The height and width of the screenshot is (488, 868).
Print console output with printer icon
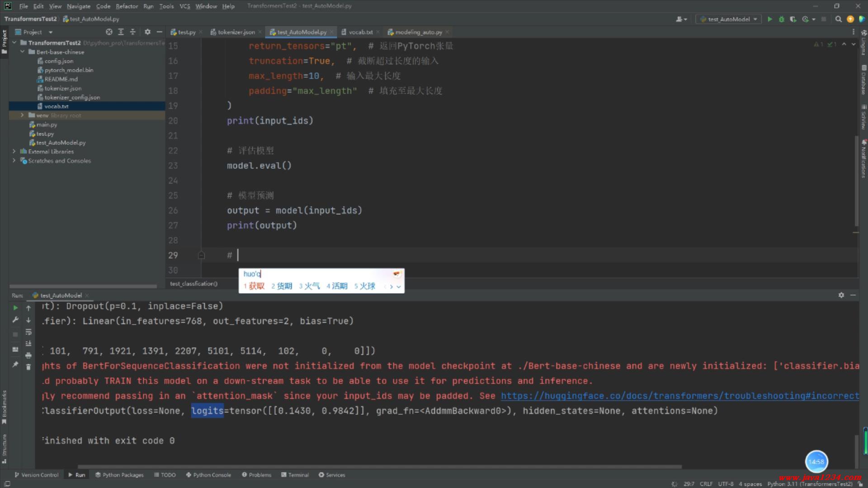tap(28, 355)
